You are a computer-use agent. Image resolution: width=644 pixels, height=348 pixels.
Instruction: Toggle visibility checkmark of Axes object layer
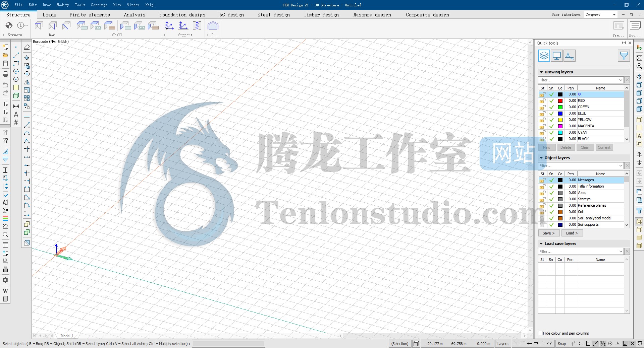pyautogui.click(x=551, y=193)
